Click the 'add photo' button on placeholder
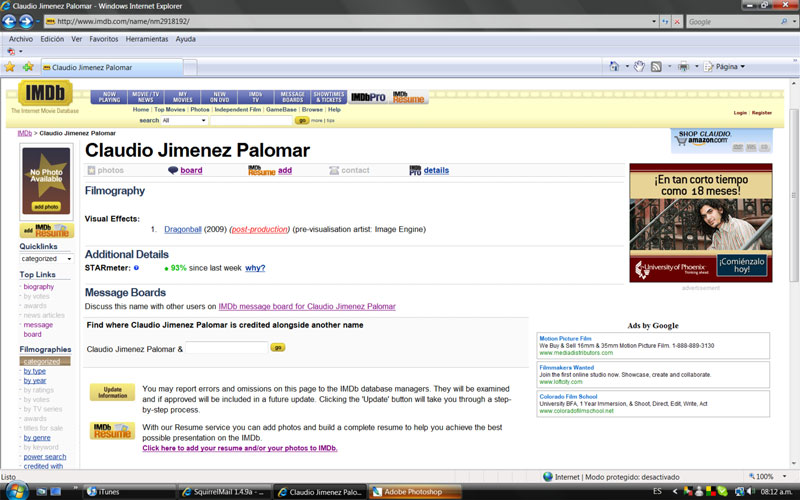800x500 pixels. click(x=46, y=206)
